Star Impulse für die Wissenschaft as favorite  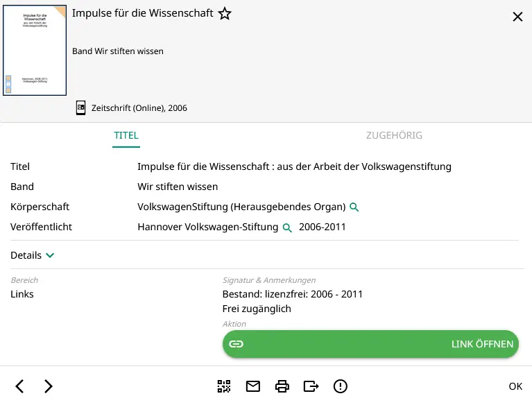(225, 14)
